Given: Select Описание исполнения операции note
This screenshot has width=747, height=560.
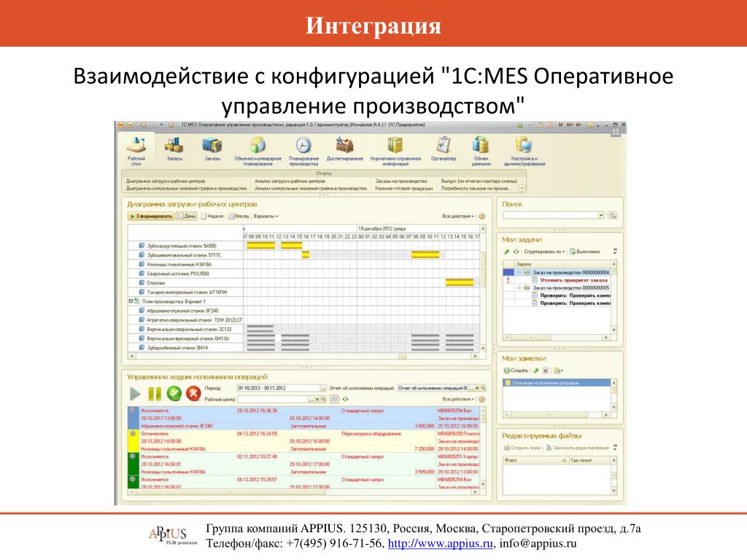Looking at the screenshot, I should pyautogui.click(x=557, y=382).
